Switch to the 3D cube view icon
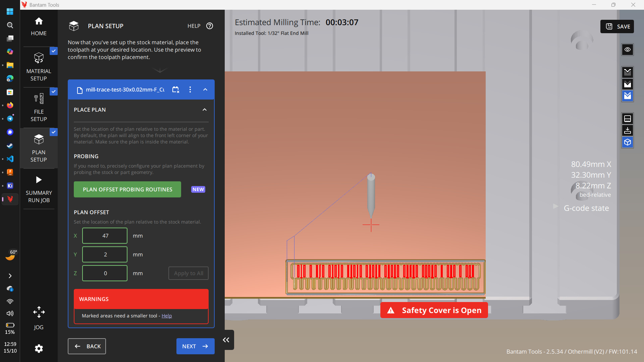 click(628, 142)
